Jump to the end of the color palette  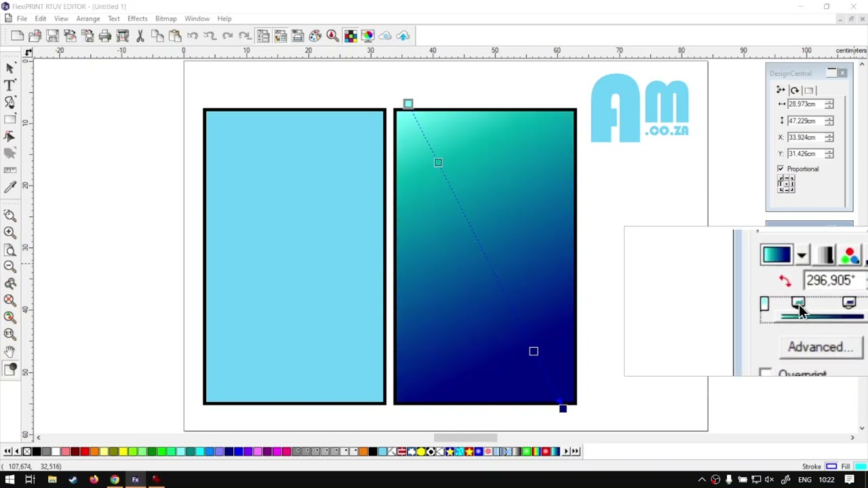(x=576, y=451)
